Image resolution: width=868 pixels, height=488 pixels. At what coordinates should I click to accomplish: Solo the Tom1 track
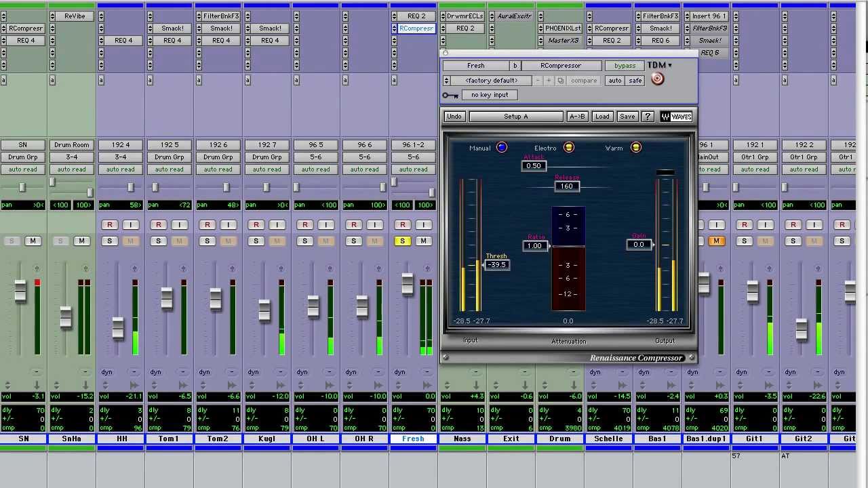click(x=158, y=241)
